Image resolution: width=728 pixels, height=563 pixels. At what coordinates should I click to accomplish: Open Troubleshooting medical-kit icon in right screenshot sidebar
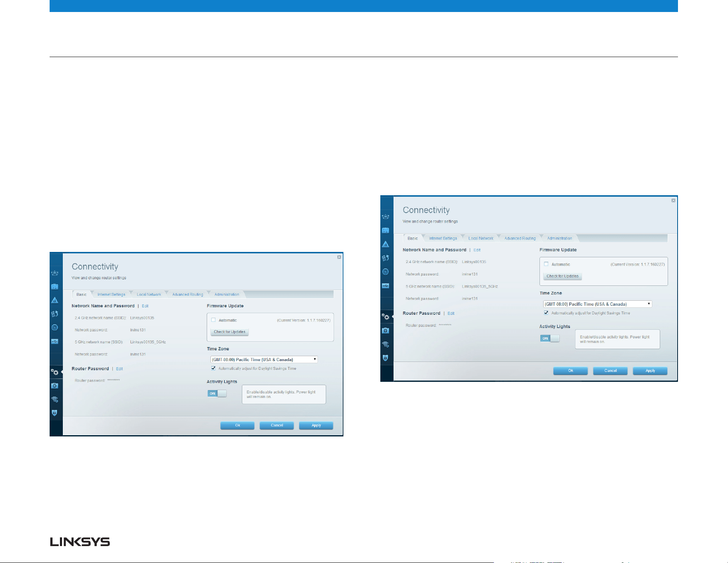coord(385,331)
